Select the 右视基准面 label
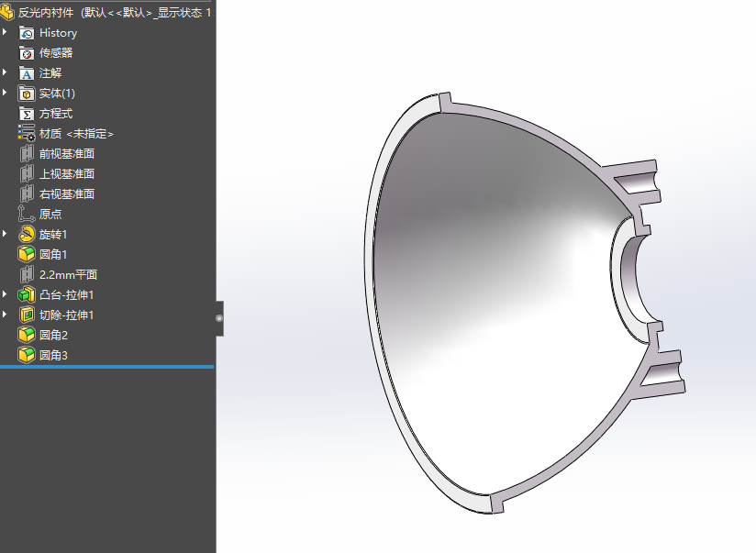This screenshot has width=756, height=553. coord(67,194)
